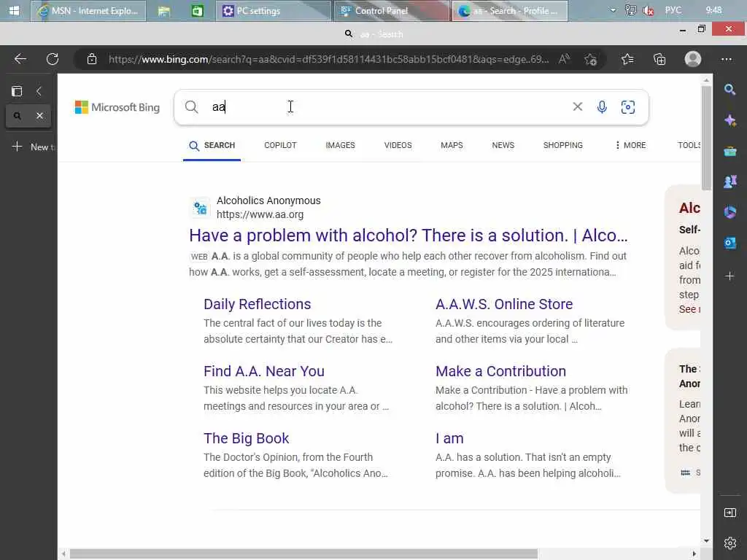Click the horizontal page scrollbar thumb

click(303, 554)
